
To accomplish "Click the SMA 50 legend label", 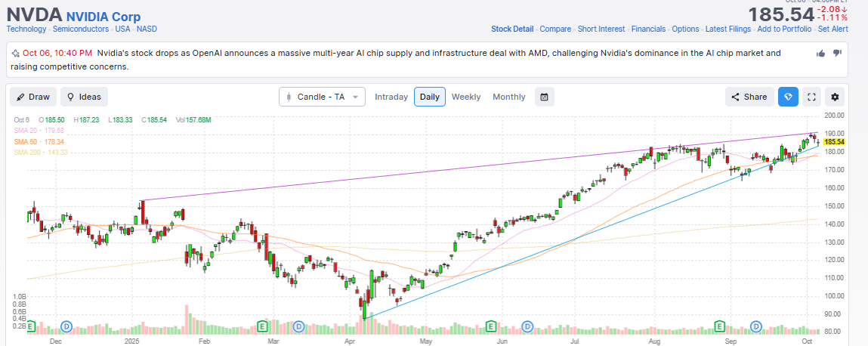I will click(39, 141).
